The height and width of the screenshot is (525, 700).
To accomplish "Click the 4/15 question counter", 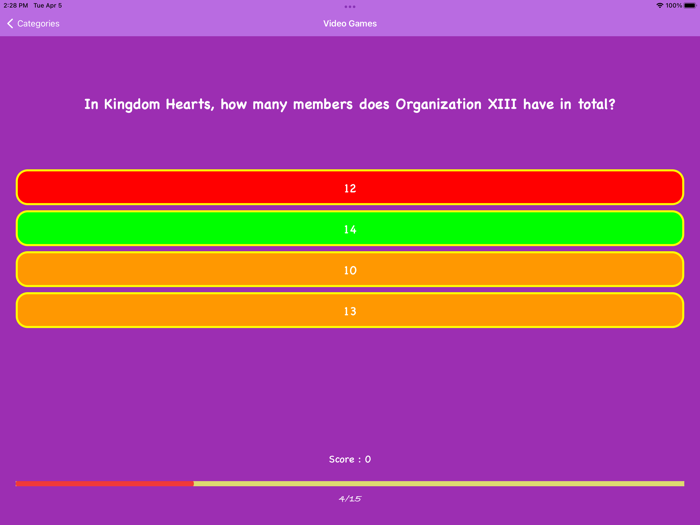I will [x=350, y=499].
